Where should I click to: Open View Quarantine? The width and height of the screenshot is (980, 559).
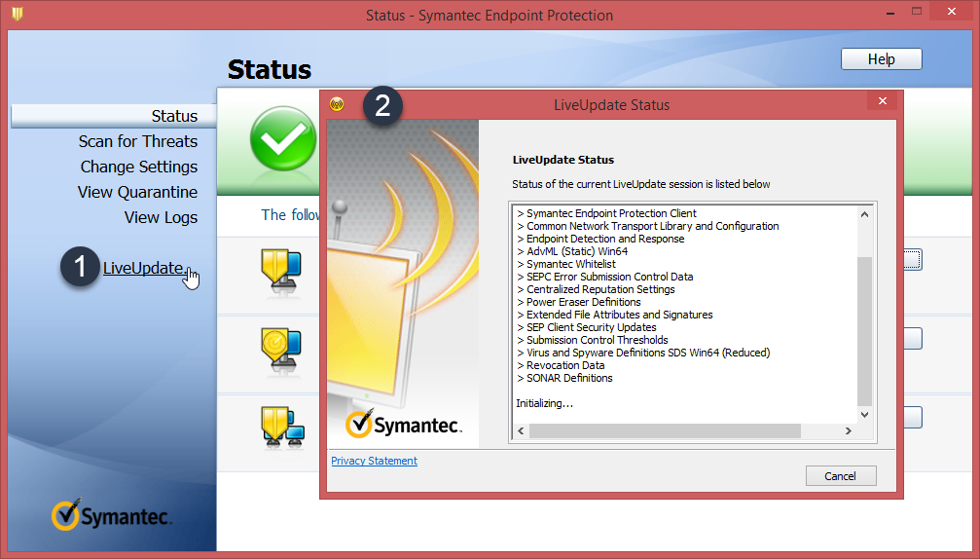click(137, 192)
